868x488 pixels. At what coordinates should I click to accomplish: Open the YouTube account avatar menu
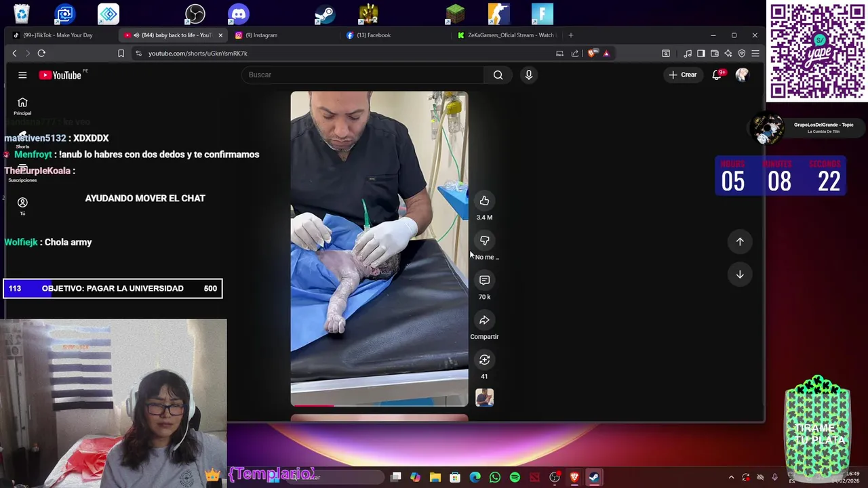[742, 75]
